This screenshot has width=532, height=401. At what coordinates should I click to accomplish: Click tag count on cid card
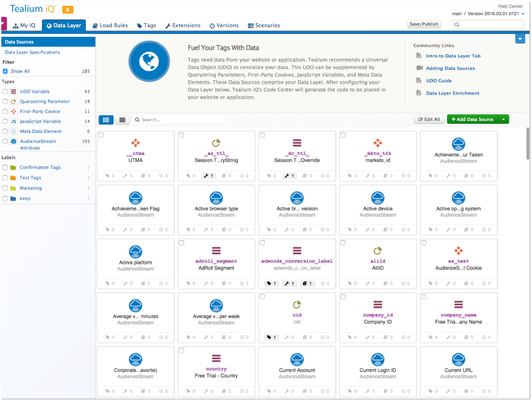click(272, 337)
